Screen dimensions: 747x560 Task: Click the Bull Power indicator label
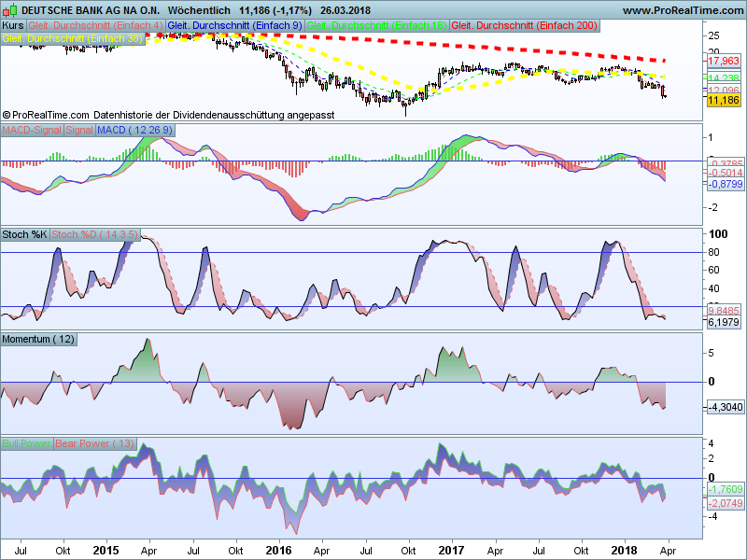click(26, 444)
